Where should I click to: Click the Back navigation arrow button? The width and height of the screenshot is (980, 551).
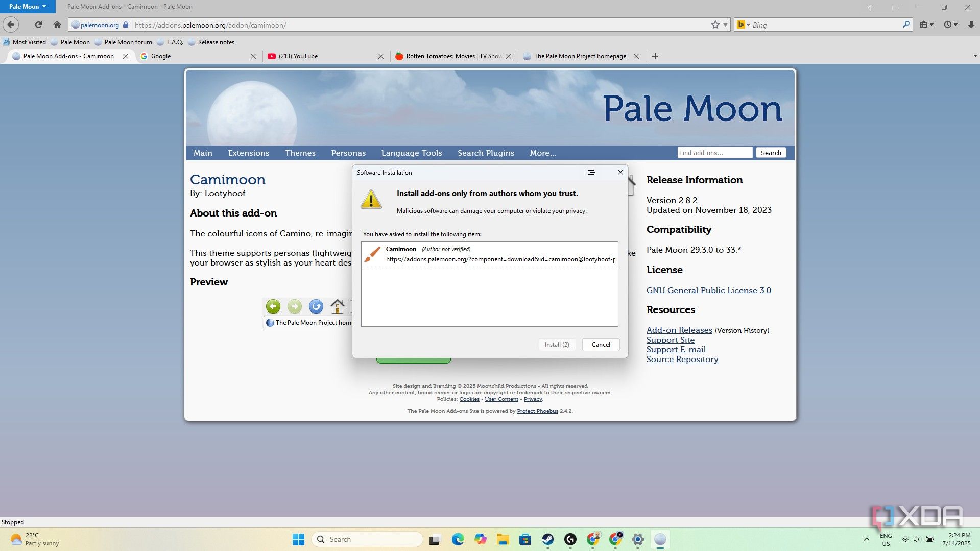coord(11,25)
